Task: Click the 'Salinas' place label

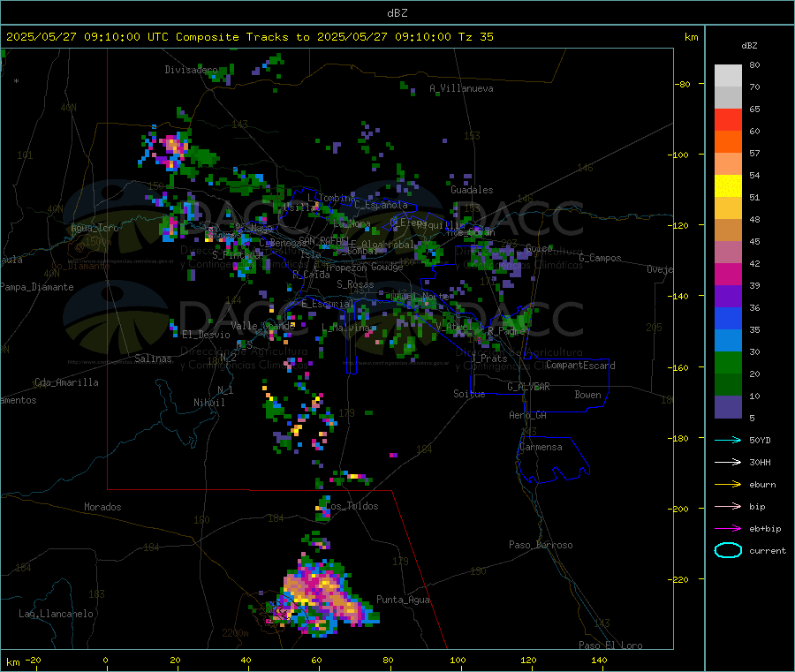Action: point(153,359)
